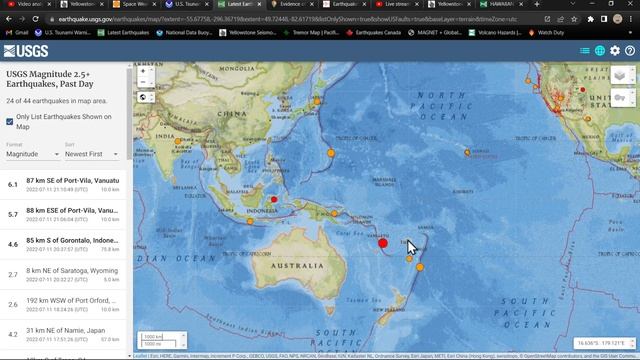This screenshot has height=360, width=640.
Task: Select the 5.7 Port-Vila earthquake entry
Action: click(63, 214)
